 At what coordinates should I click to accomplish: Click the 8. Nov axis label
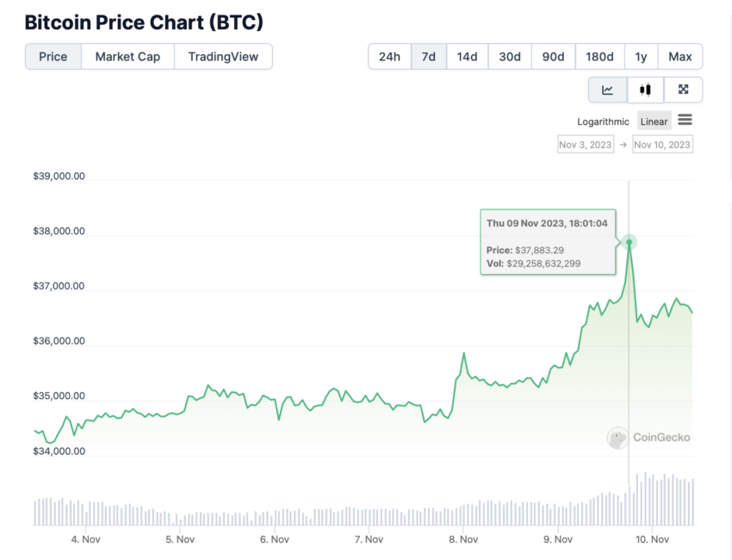463,539
